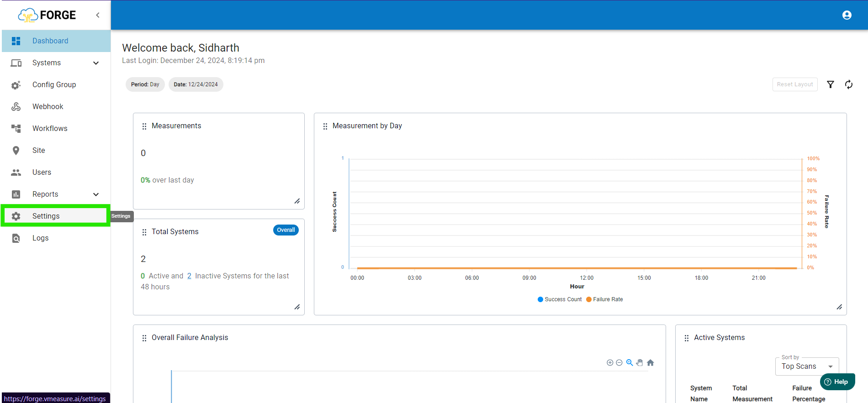Click the Overall badge on Total Systems
868x403 pixels.
286,230
